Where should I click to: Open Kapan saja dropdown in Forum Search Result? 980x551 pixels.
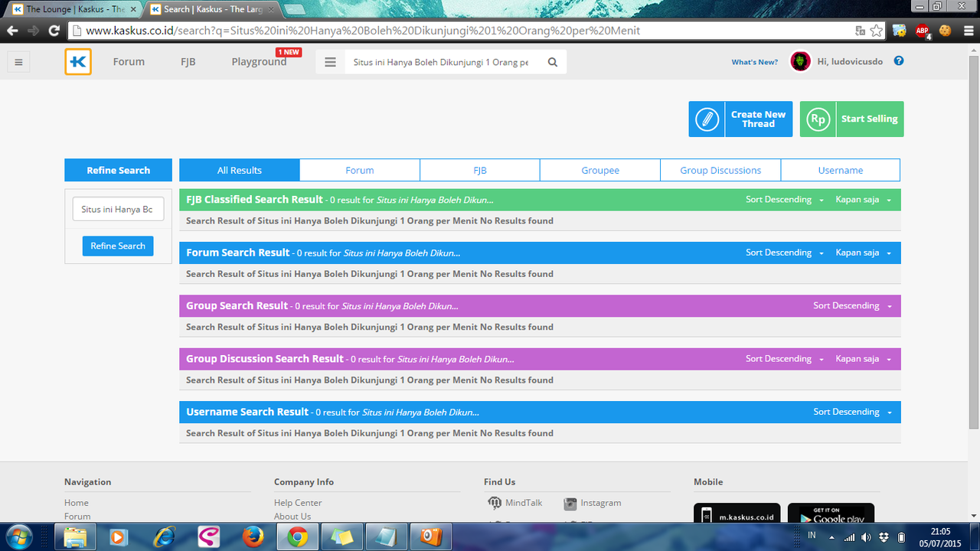[x=864, y=253]
